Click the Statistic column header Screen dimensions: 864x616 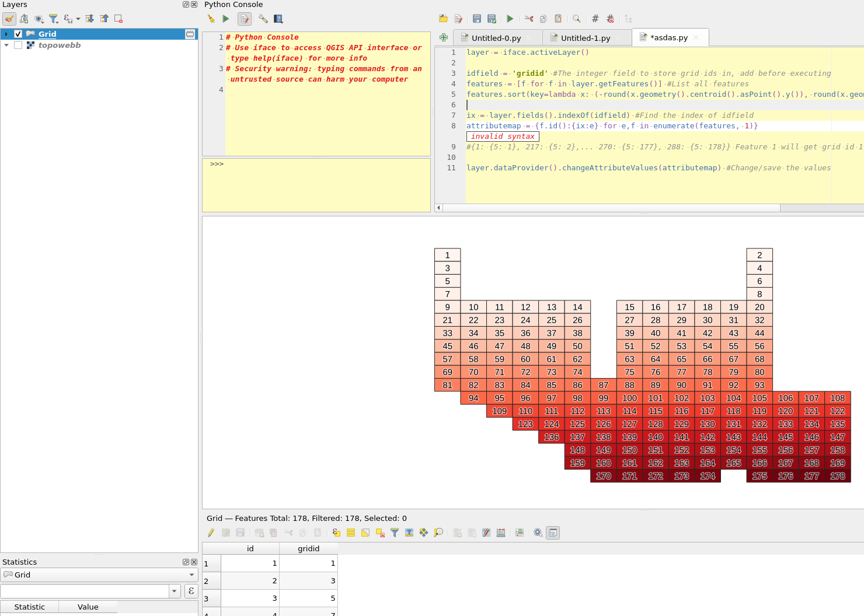coord(29,607)
